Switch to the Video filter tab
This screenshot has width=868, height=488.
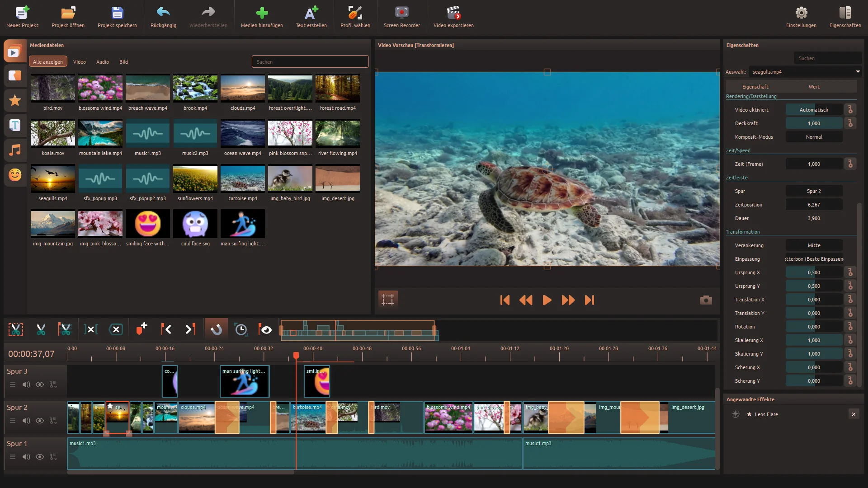(x=80, y=62)
